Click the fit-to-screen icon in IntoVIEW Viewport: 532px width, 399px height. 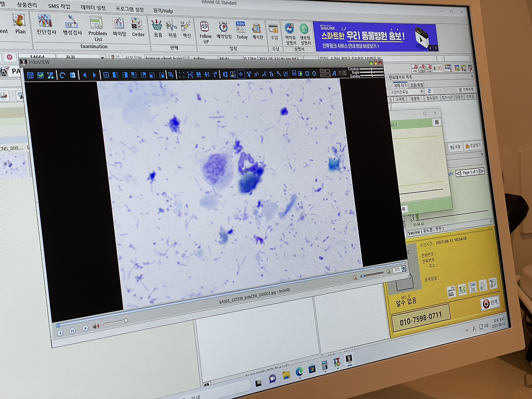pos(181,75)
